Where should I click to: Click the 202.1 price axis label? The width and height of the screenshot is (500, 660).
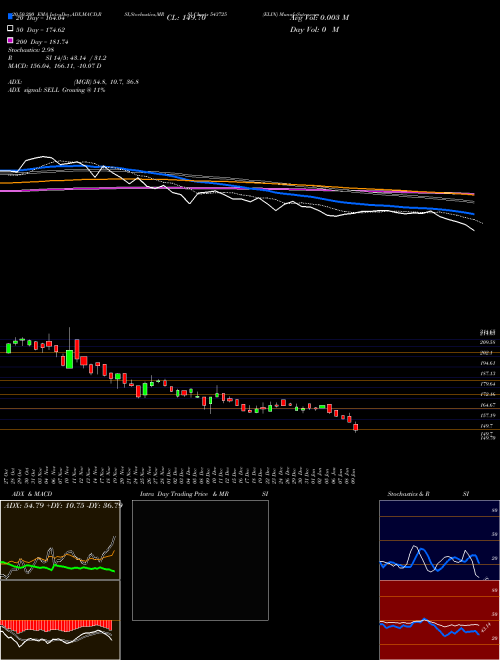486,353
